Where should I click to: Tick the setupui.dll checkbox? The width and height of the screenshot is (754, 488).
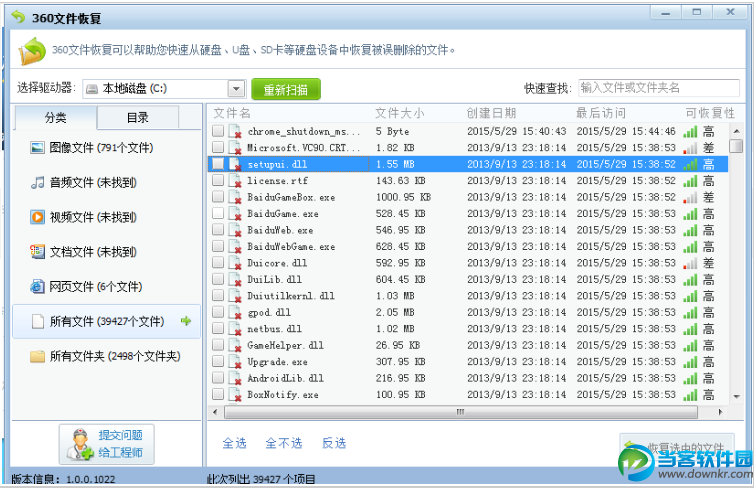coord(218,164)
